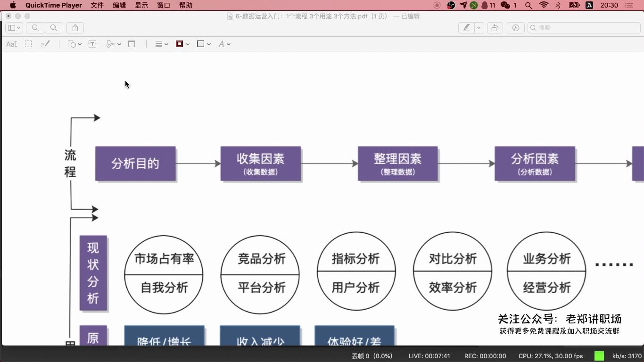This screenshot has height=362, width=644.
Task: Open QQ notifications showing 11
Action: click(488, 5)
